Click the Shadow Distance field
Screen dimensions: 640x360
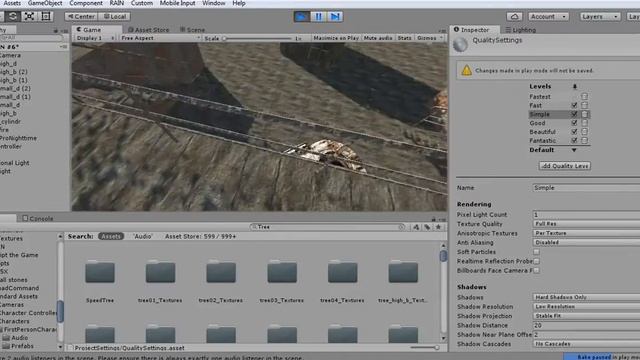(586, 325)
